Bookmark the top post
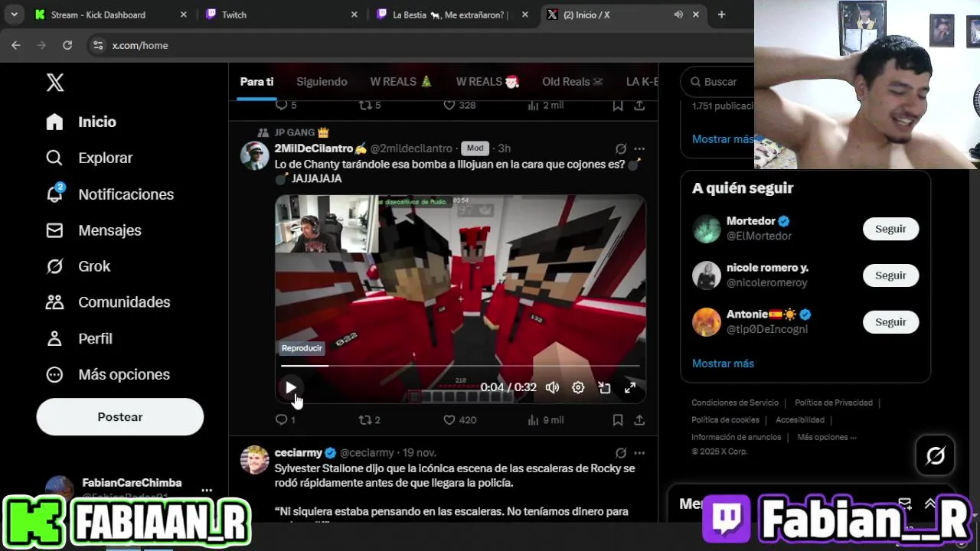 (x=617, y=106)
